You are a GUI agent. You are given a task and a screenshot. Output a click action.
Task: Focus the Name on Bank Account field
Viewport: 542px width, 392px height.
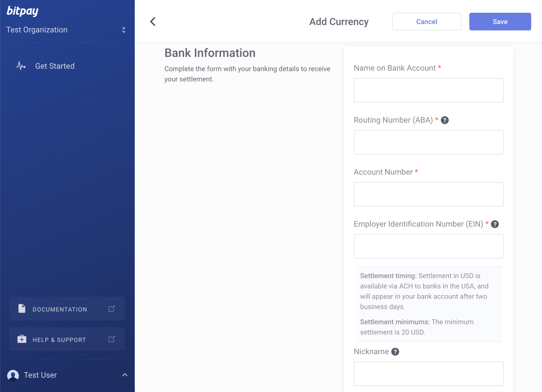tap(429, 90)
